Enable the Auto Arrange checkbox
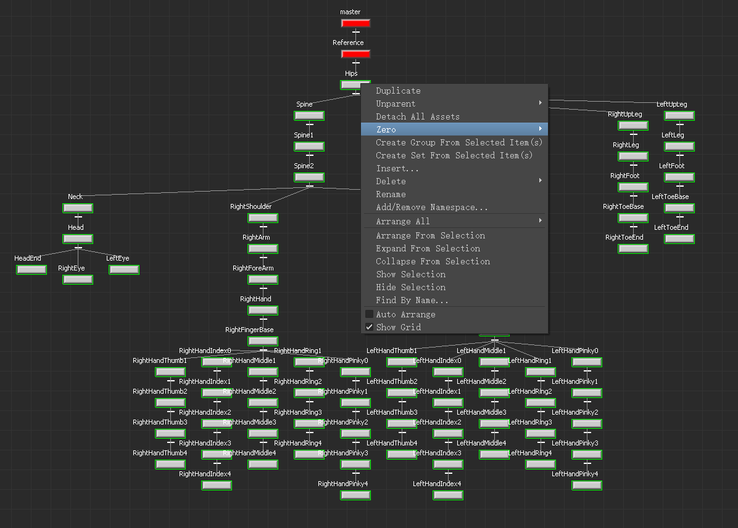Image resolution: width=738 pixels, height=528 pixels. [x=369, y=314]
